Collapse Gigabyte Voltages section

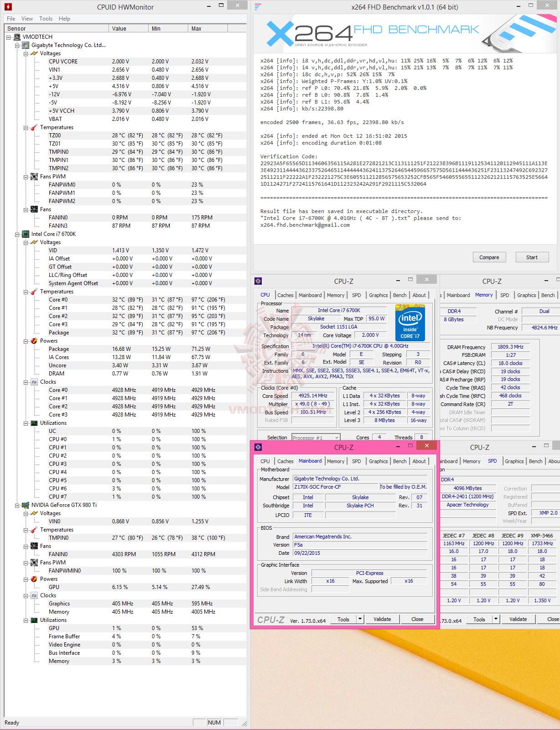26,54
